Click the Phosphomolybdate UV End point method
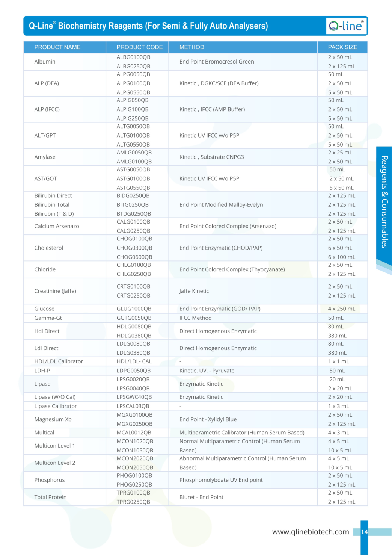 tap(221, 480)
